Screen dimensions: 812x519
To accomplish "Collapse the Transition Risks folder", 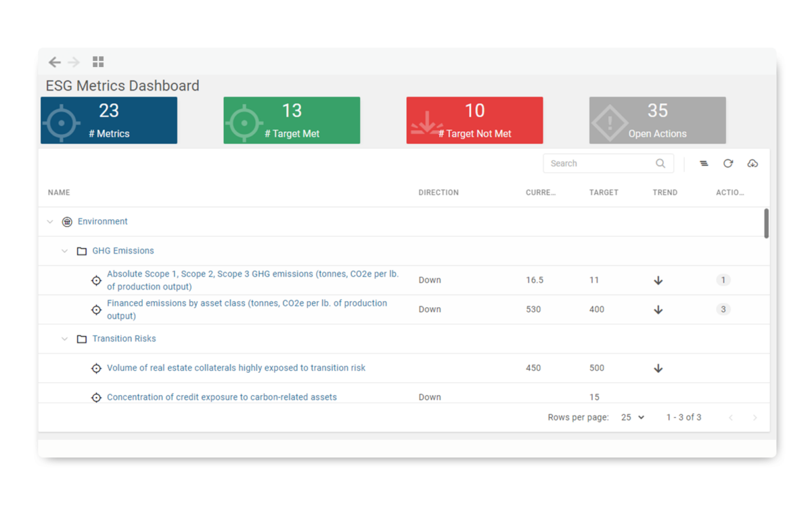I will click(64, 338).
